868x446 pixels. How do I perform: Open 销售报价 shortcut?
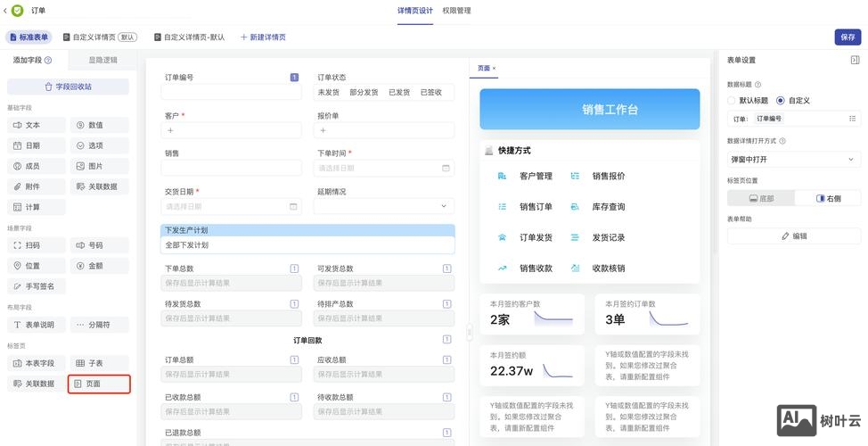click(x=598, y=177)
